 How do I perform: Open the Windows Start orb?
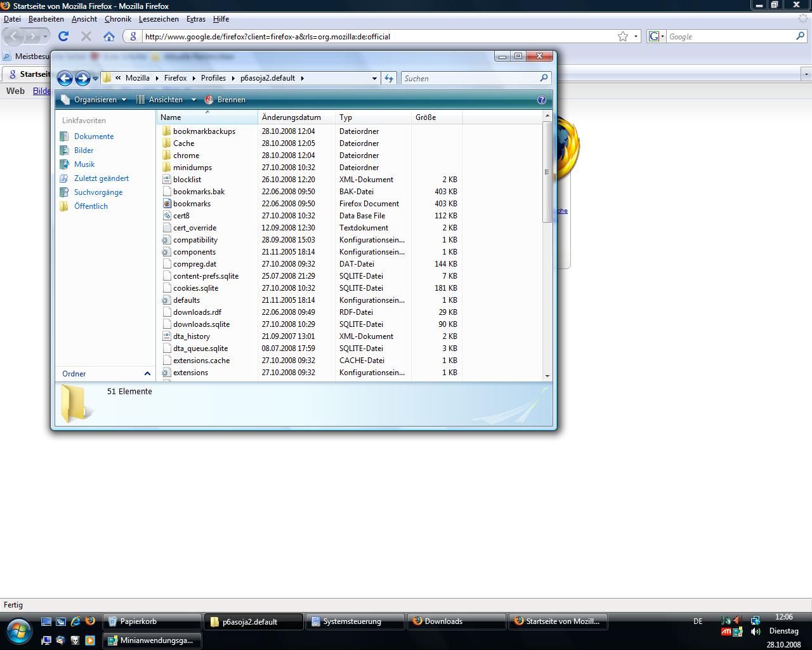pyautogui.click(x=18, y=631)
